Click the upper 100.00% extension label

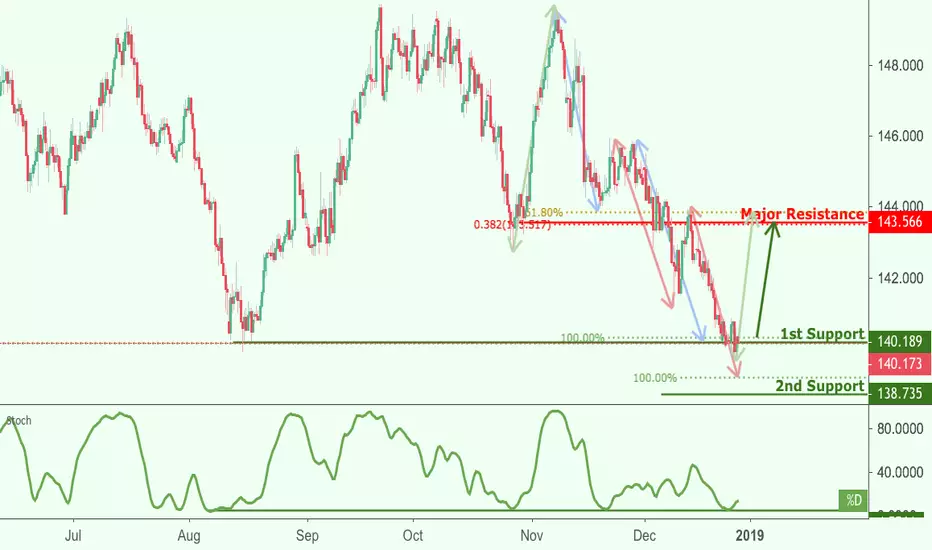(582, 338)
